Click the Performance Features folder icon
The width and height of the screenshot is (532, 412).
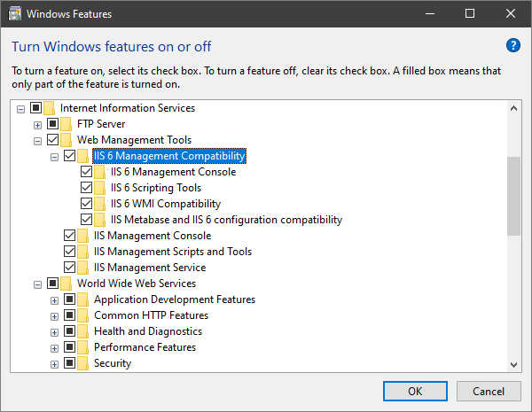[83, 347]
